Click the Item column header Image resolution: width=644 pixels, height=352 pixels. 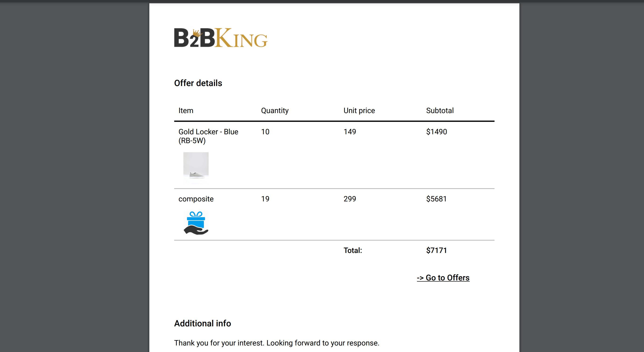pos(185,110)
